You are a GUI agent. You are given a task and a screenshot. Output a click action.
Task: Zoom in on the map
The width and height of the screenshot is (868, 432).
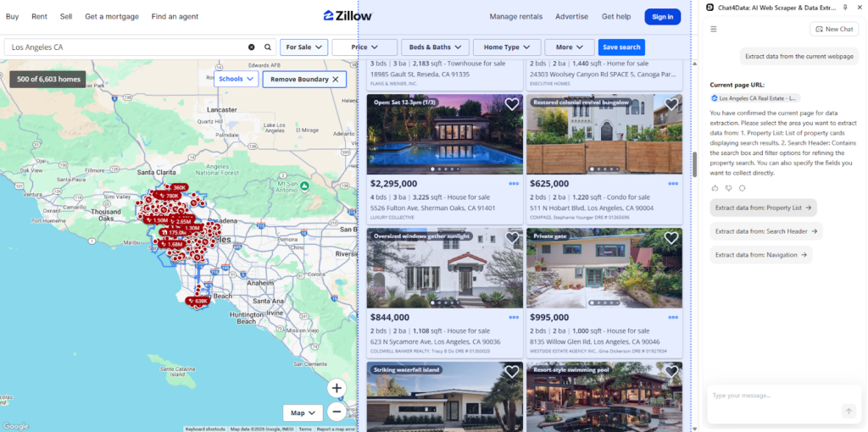[x=337, y=388]
